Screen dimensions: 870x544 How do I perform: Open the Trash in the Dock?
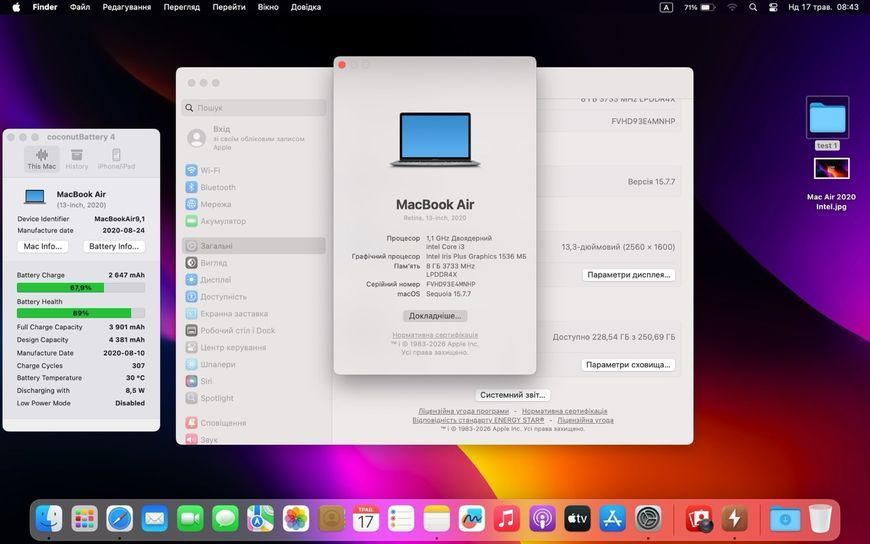(820, 519)
